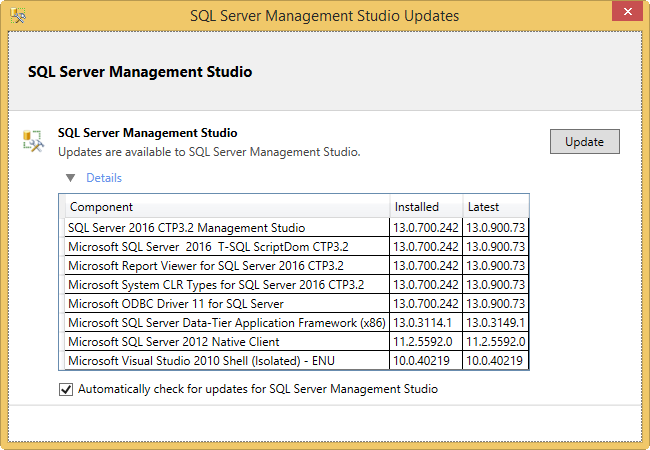This screenshot has width=650, height=450.
Task: Select Data-Tier Application Framework (x86) row
Action: click(225, 322)
